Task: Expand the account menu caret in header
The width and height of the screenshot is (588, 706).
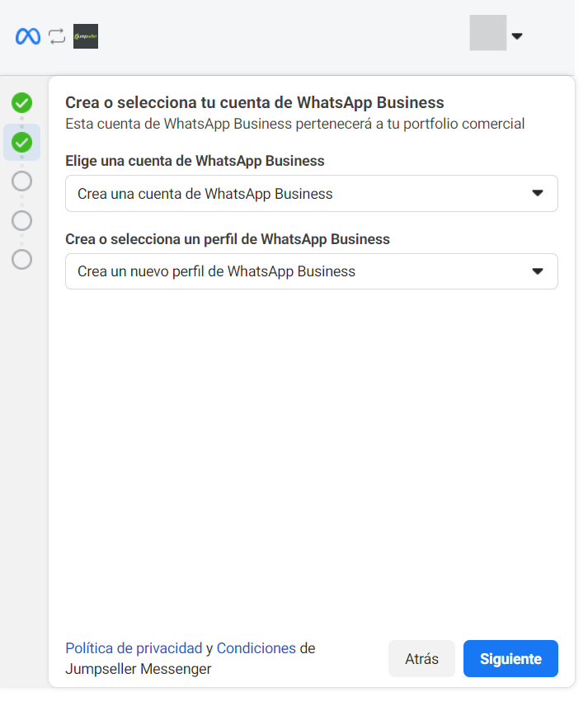Action: tap(517, 36)
